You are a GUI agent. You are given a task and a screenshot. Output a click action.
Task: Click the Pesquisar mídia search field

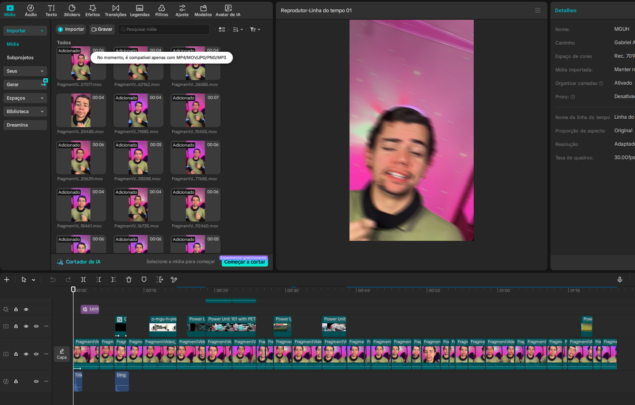pyautogui.click(x=164, y=30)
